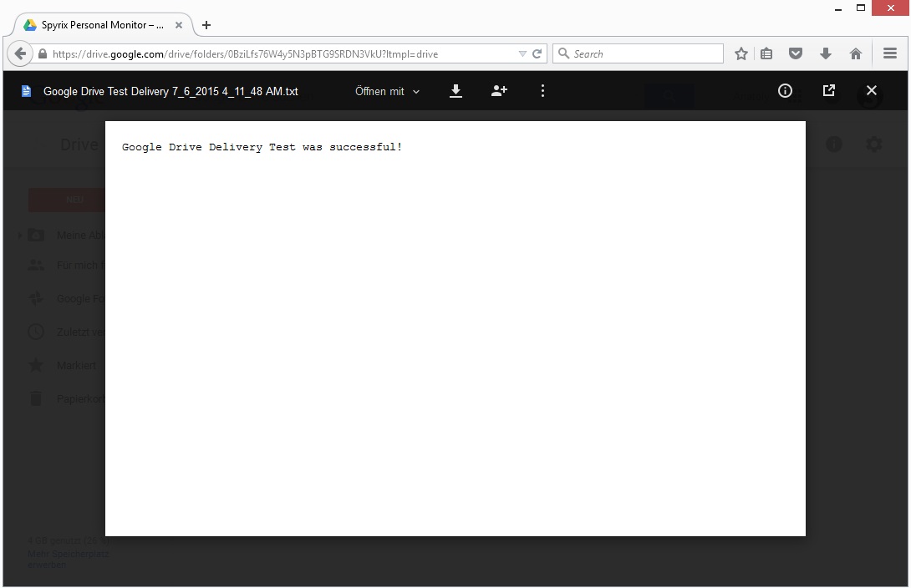The width and height of the screenshot is (911, 588).
Task: Select the Spyrix Personal Monitor tab
Action: tap(103, 25)
